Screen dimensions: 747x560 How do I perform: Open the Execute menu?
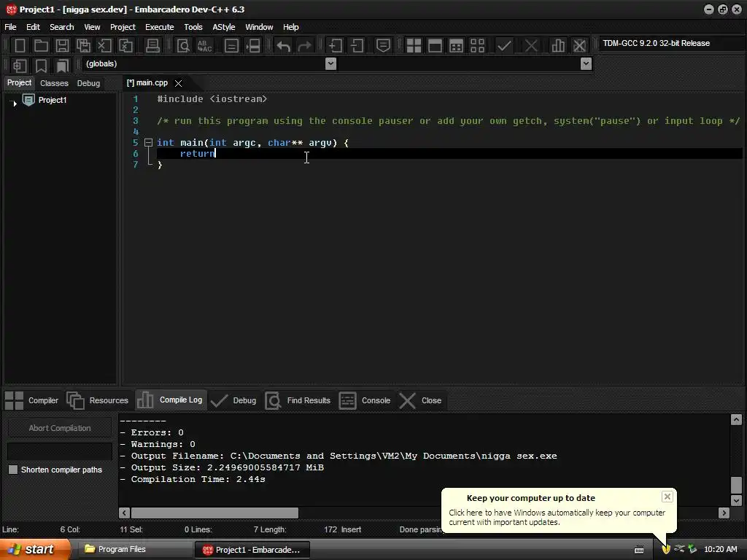point(160,27)
